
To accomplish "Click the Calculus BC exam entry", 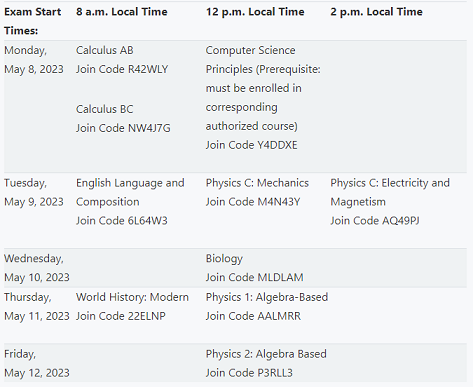I will tap(104, 109).
